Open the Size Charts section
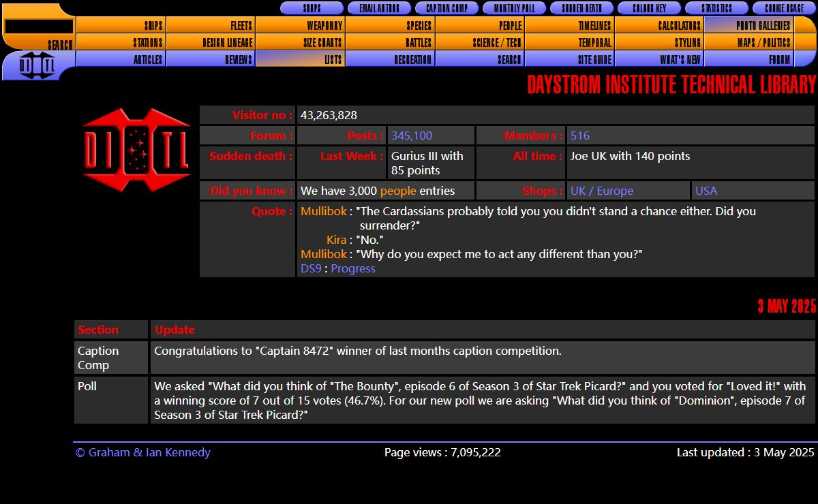This screenshot has height=504, width=818. click(300, 42)
